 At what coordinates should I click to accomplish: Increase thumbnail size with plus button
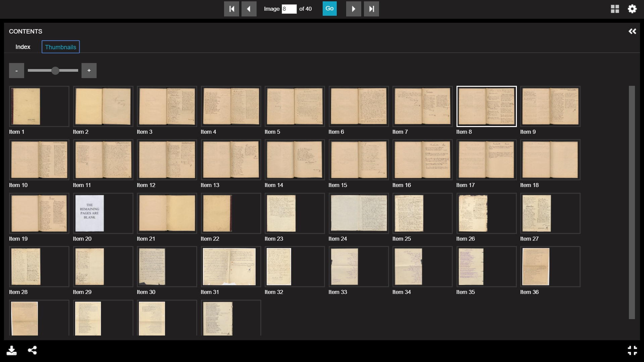tap(89, 71)
